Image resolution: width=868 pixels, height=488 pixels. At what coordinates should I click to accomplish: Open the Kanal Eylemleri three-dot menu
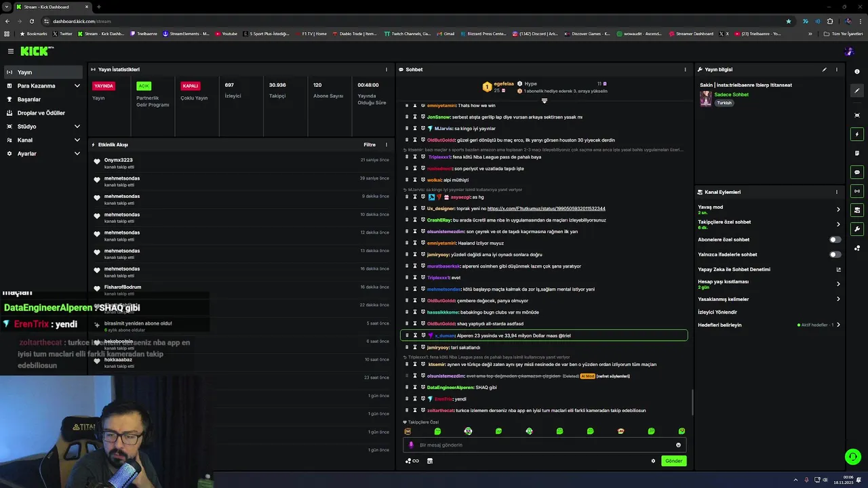837,192
